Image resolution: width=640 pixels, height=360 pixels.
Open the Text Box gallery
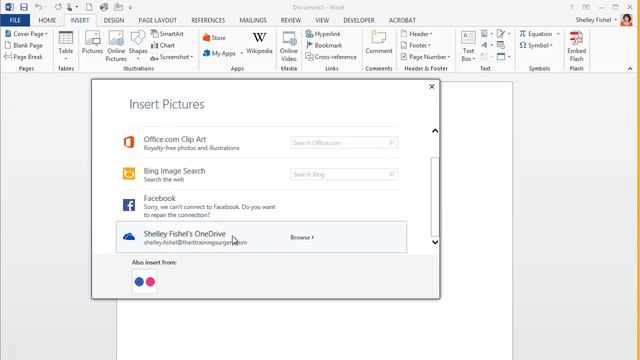(468, 46)
